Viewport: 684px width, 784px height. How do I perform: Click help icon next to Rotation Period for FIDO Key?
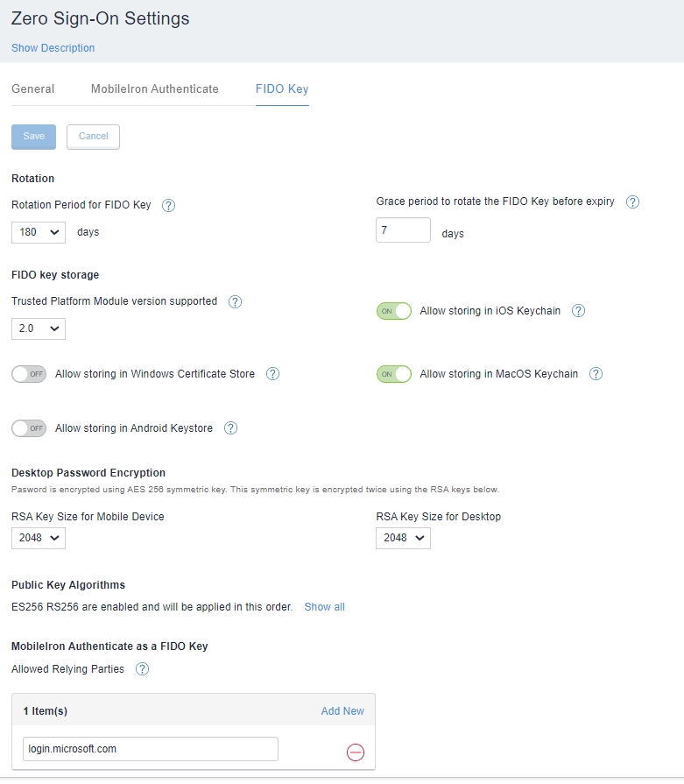pyautogui.click(x=169, y=205)
